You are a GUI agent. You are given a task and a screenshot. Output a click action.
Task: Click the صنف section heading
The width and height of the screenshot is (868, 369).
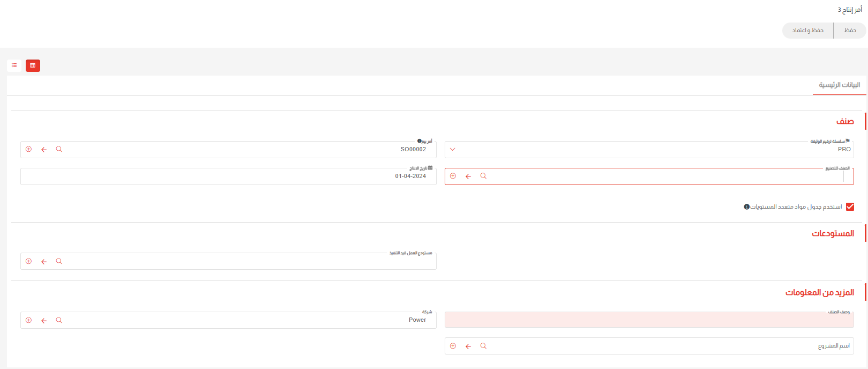click(x=845, y=121)
